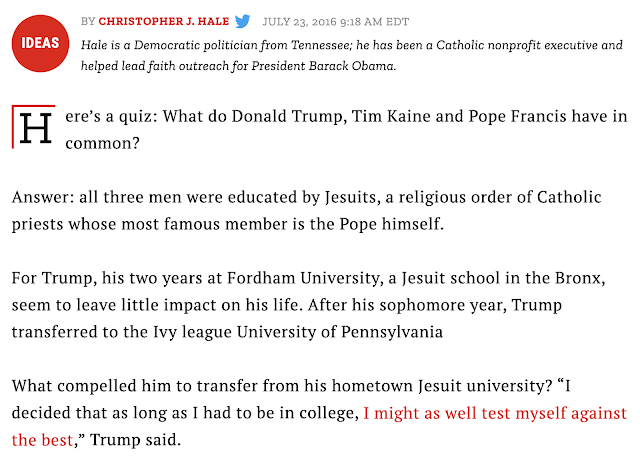Open author Christopher J. Hale's Twitter profile icon
This screenshot has height=460, width=640.
[x=242, y=21]
